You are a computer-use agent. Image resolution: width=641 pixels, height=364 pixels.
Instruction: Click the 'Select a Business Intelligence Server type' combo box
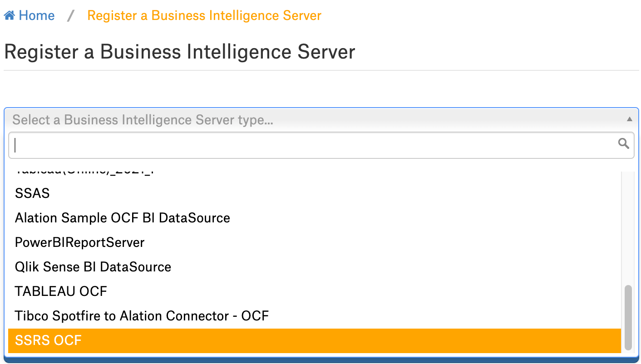tap(321, 120)
